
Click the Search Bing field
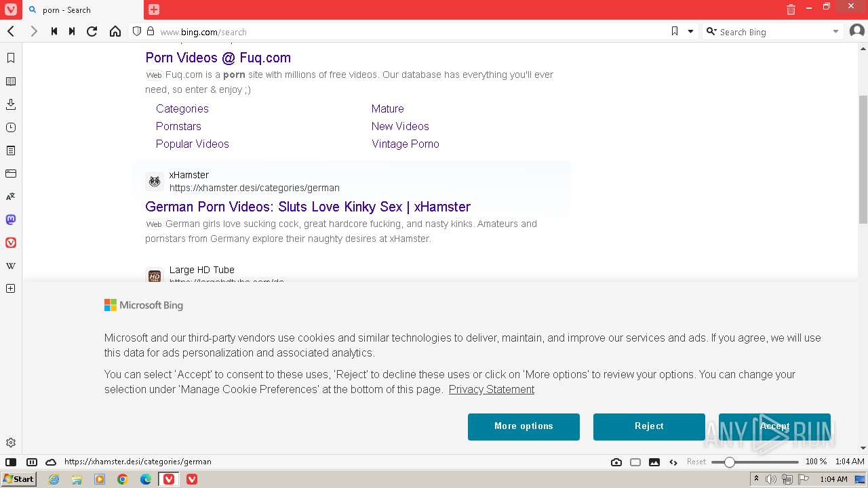773,31
